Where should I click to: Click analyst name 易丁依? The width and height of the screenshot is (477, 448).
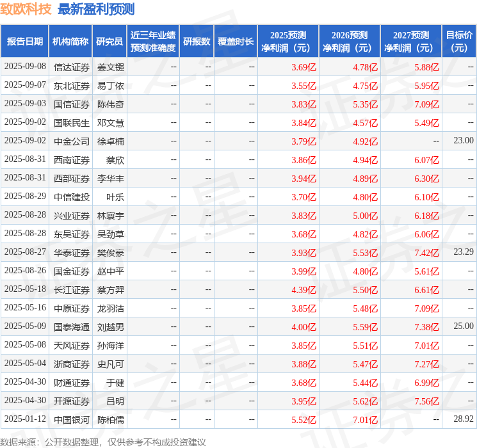[111, 86]
